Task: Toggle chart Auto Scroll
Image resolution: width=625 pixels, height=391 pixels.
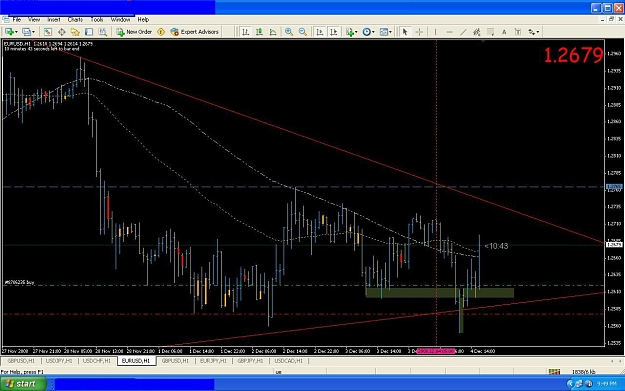Action: pyautogui.click(x=320, y=32)
